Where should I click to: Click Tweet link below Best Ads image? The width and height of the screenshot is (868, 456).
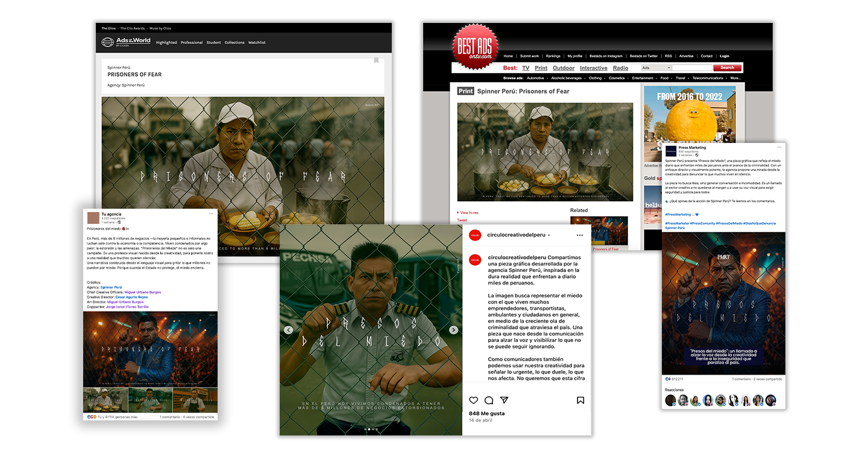(x=463, y=220)
